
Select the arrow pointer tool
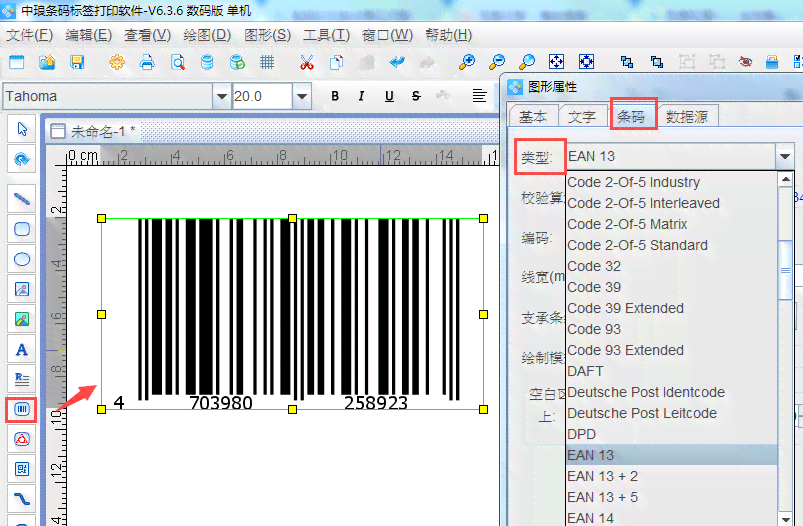pyautogui.click(x=22, y=129)
